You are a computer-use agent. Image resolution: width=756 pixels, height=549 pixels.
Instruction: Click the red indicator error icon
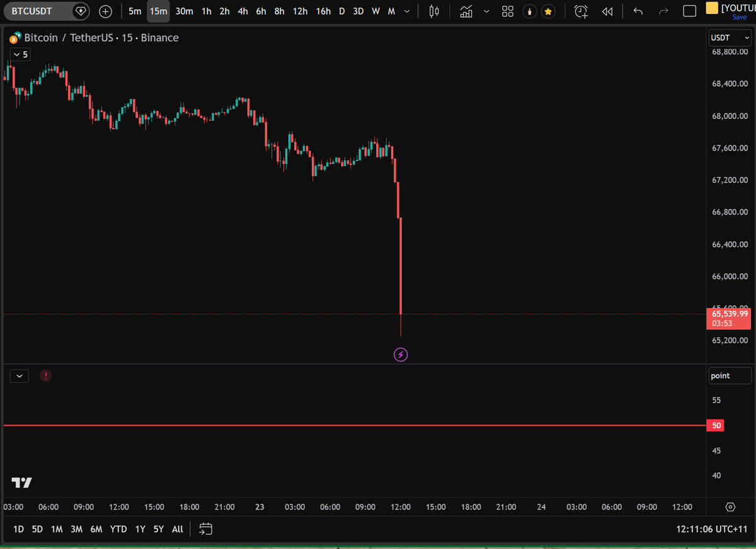pos(45,376)
